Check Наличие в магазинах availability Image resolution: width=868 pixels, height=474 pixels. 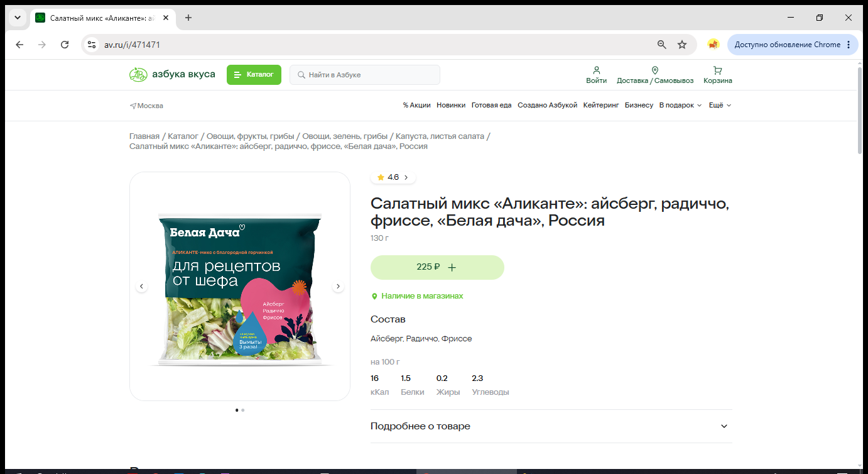point(417,296)
